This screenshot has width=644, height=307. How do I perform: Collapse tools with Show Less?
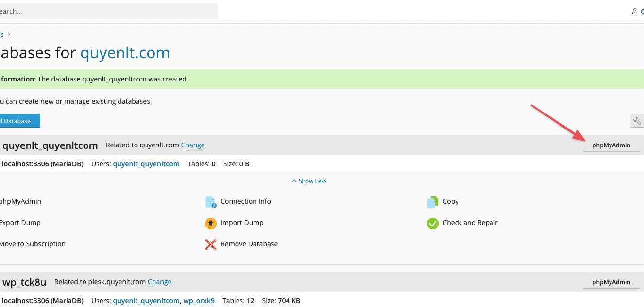tap(309, 181)
